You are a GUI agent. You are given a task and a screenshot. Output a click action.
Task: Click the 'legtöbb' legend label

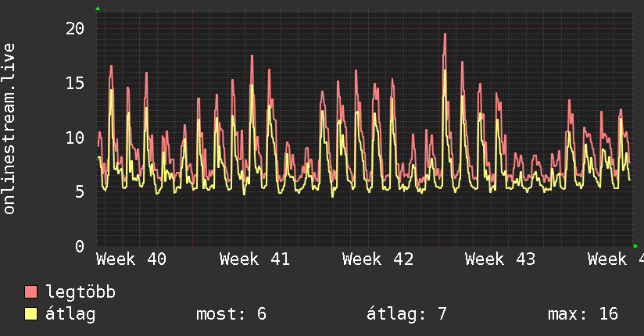pyautogui.click(x=80, y=292)
